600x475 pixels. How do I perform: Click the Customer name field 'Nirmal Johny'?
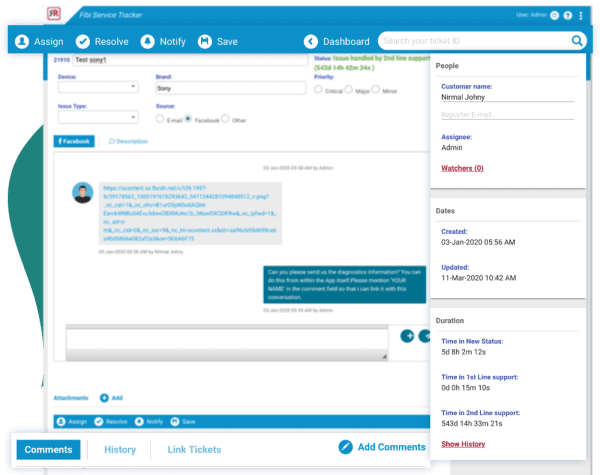(x=507, y=97)
